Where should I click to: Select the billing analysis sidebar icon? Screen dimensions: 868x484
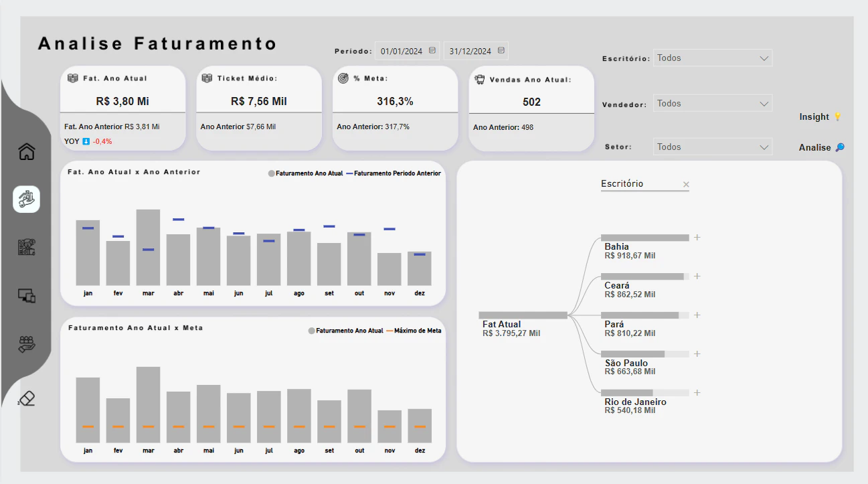tap(26, 199)
